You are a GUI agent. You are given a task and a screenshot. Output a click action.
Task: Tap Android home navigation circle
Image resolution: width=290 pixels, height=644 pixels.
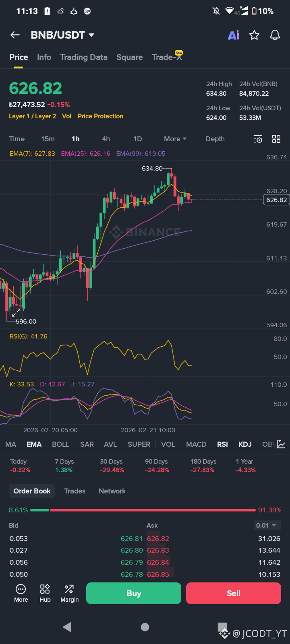pos(145,627)
